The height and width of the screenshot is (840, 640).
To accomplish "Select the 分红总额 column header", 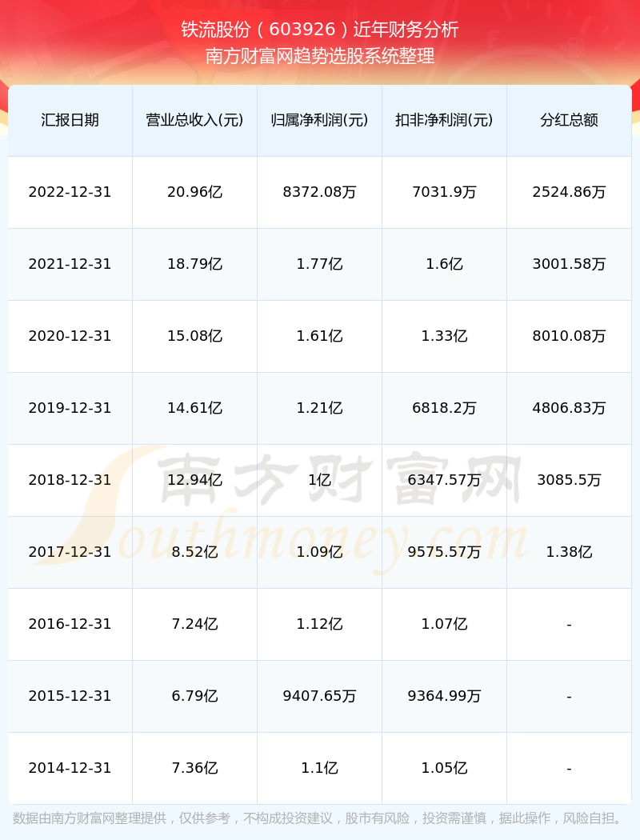I will tap(570, 120).
